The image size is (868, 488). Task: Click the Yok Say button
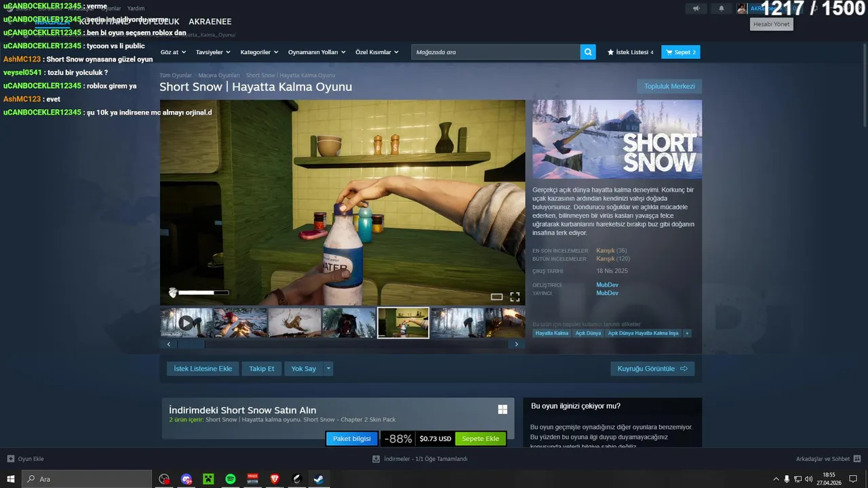[x=304, y=369]
